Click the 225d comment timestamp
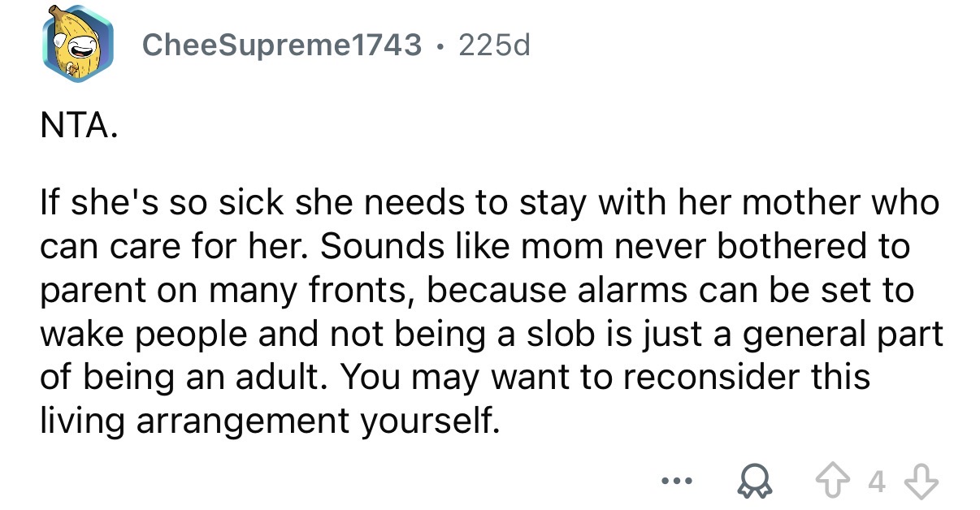Image resolution: width=980 pixels, height=510 pixels. pos(494,45)
